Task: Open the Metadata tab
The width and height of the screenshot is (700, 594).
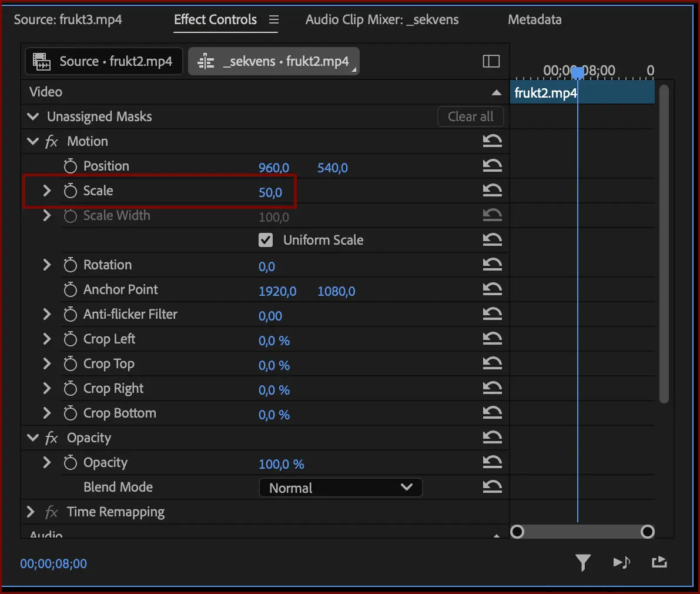Action: pos(534,19)
